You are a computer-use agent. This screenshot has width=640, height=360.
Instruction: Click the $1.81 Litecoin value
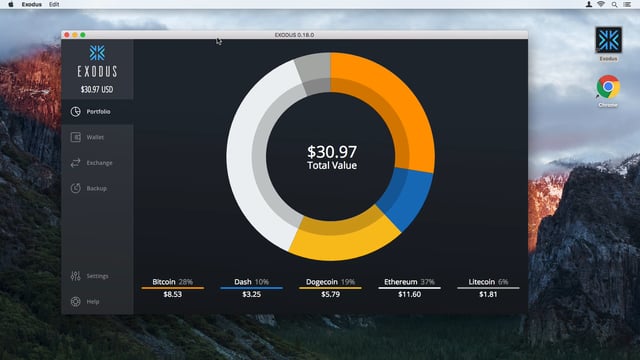[488, 294]
